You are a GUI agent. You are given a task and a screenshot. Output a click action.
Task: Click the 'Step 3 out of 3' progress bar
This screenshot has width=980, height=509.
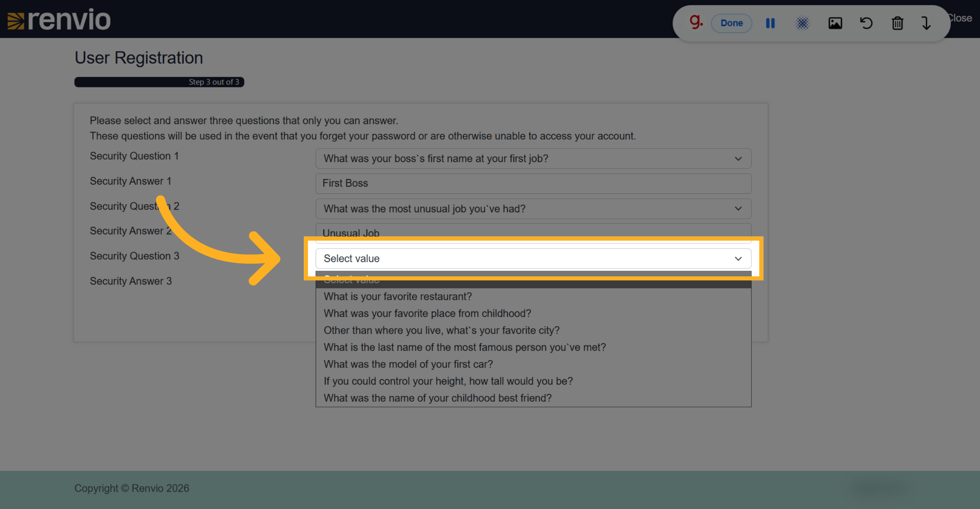(159, 82)
